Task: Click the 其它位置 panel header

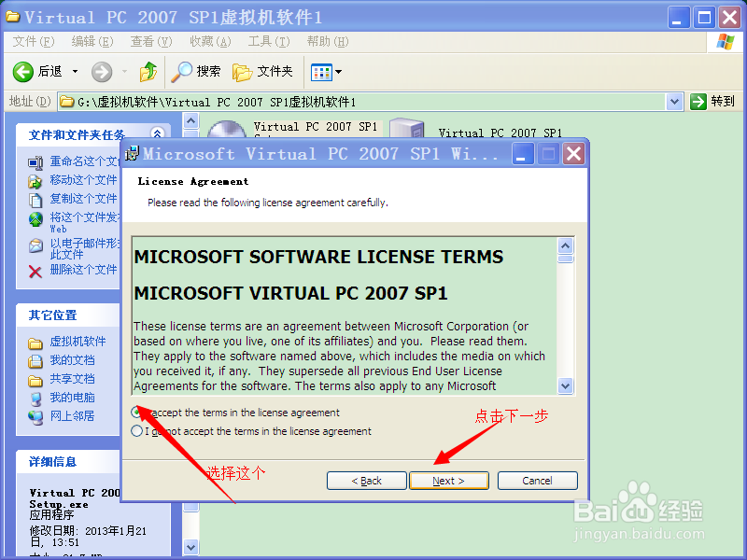Action: [x=68, y=315]
